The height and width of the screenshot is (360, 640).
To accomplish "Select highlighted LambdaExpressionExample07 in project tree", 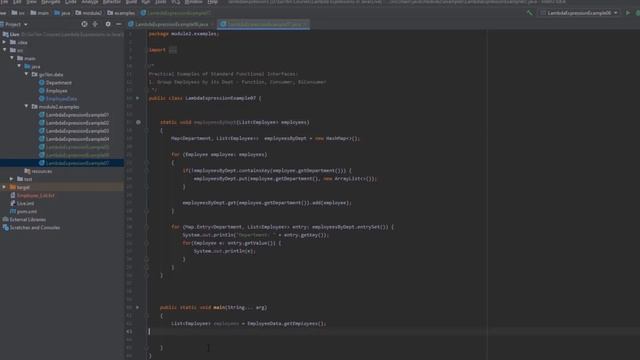I will click(62, 163).
